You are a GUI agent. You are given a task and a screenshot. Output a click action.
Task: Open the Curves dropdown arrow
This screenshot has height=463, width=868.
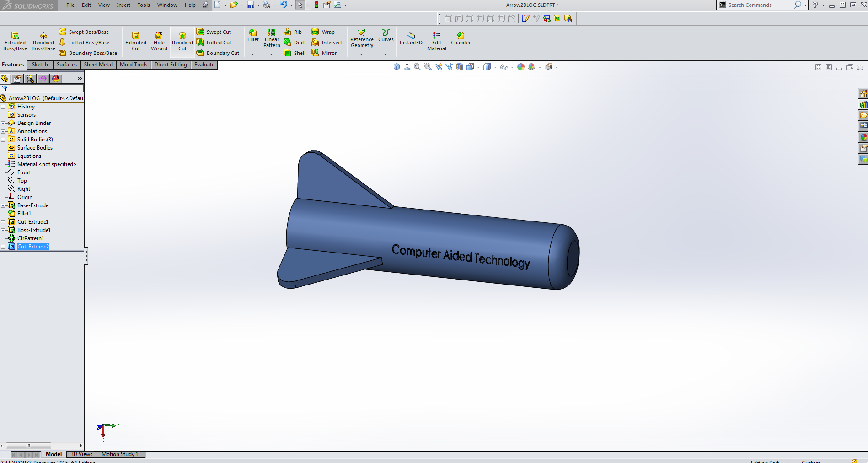click(386, 54)
